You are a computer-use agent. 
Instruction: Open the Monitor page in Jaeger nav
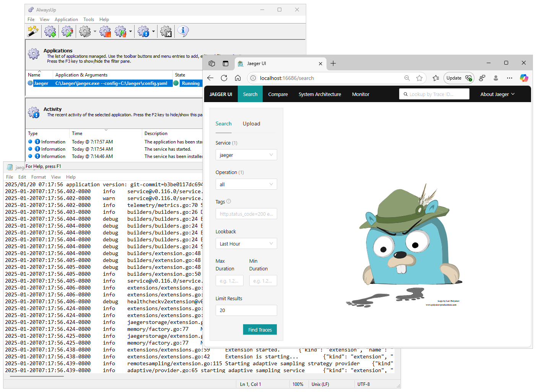coord(361,94)
